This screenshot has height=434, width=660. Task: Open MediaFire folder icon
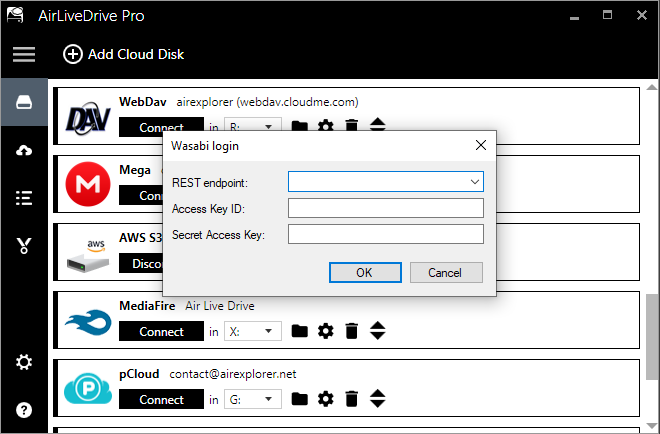tap(300, 331)
